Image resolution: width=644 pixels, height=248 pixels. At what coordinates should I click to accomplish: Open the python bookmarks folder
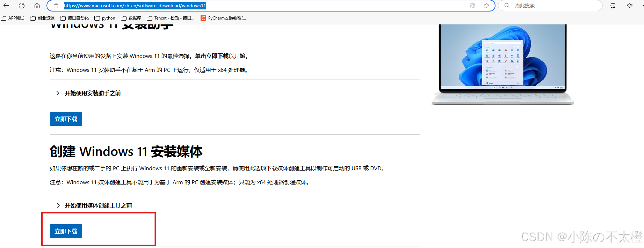coord(105,18)
